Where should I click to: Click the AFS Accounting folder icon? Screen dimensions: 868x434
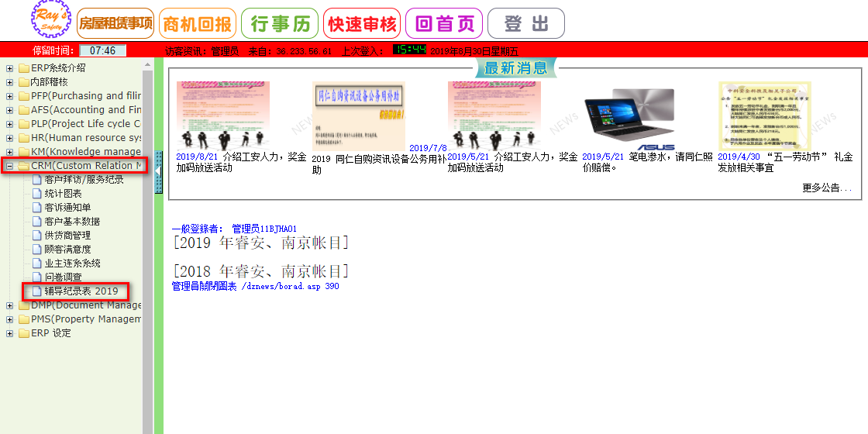pos(23,110)
